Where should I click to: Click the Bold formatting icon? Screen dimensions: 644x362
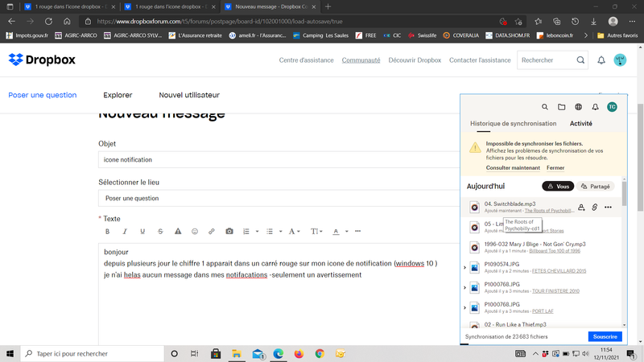107,232
